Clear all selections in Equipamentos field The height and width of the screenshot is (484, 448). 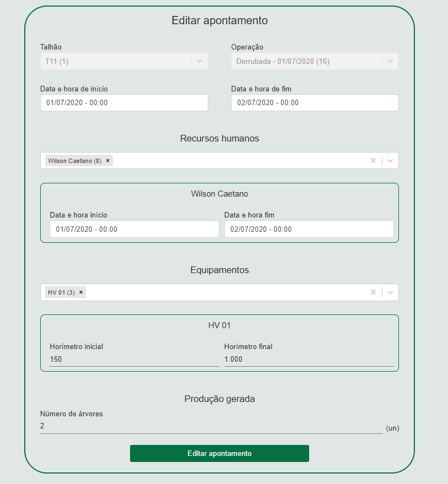(x=373, y=292)
